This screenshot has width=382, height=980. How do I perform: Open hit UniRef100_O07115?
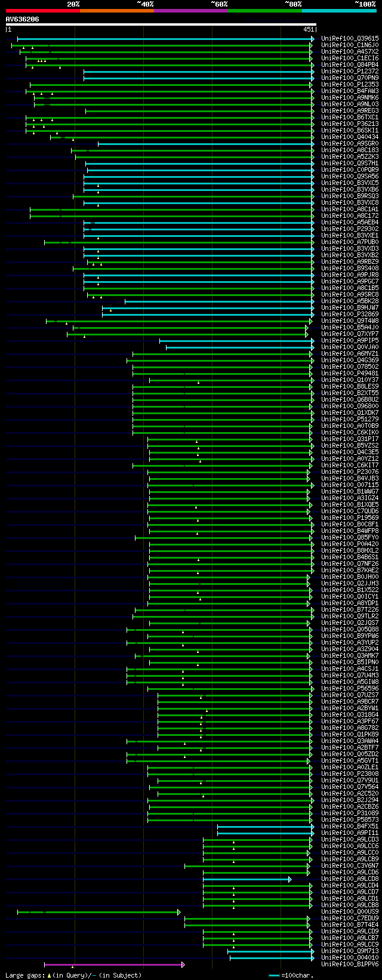click(x=350, y=485)
